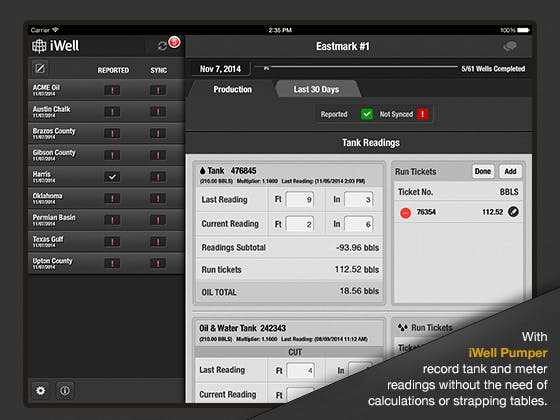Screen dimensions: 560x420
Task: Tap the iWell globe logo
Action: (39, 46)
